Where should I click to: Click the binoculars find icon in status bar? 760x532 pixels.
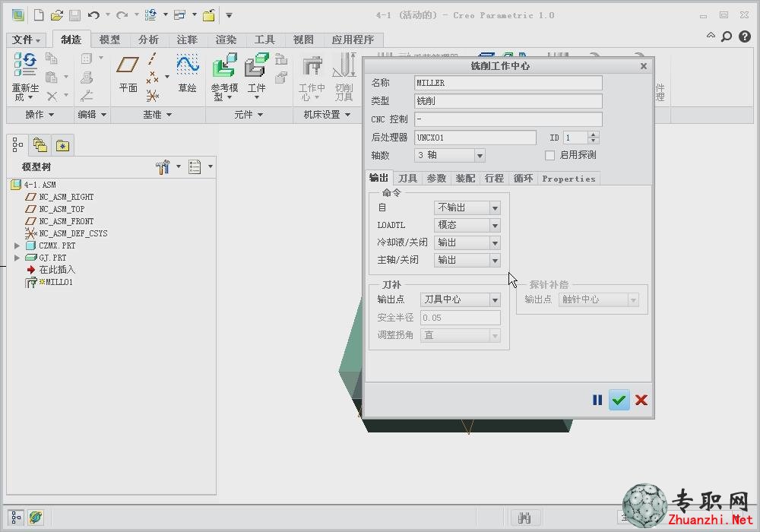[x=524, y=518]
